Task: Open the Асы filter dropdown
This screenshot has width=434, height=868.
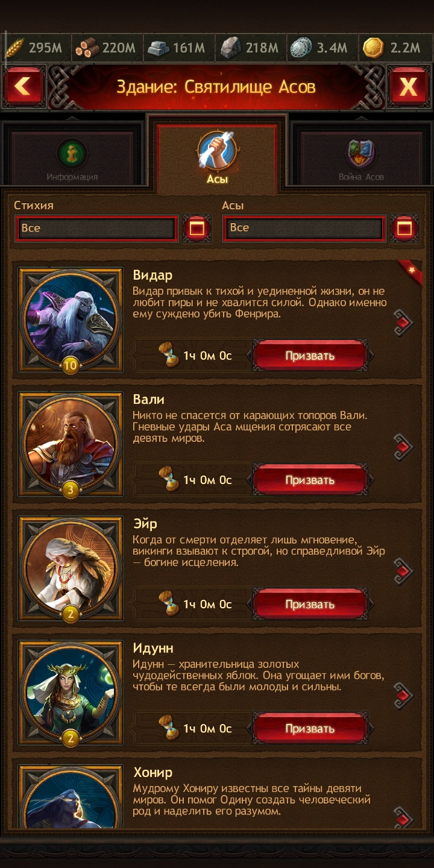Action: (x=305, y=228)
